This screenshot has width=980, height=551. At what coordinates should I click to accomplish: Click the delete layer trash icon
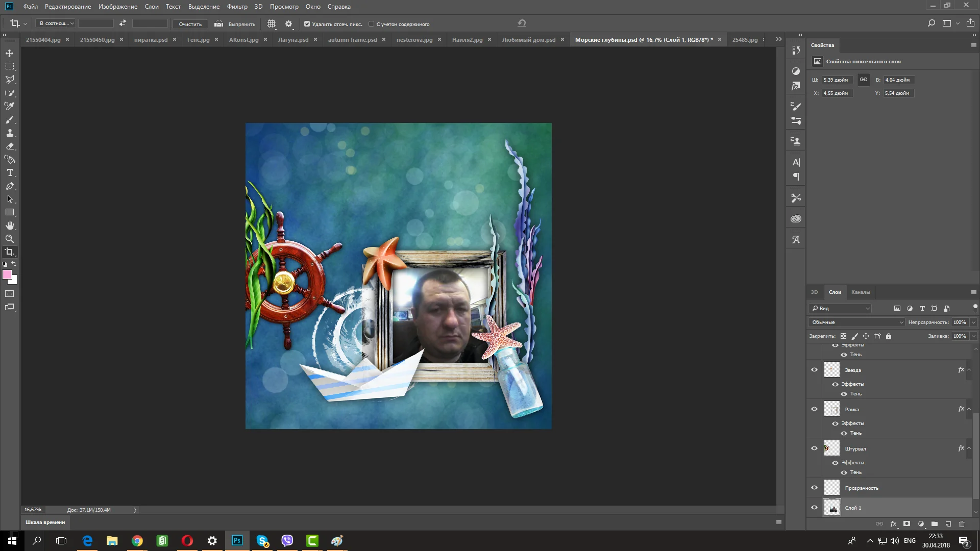(x=962, y=524)
